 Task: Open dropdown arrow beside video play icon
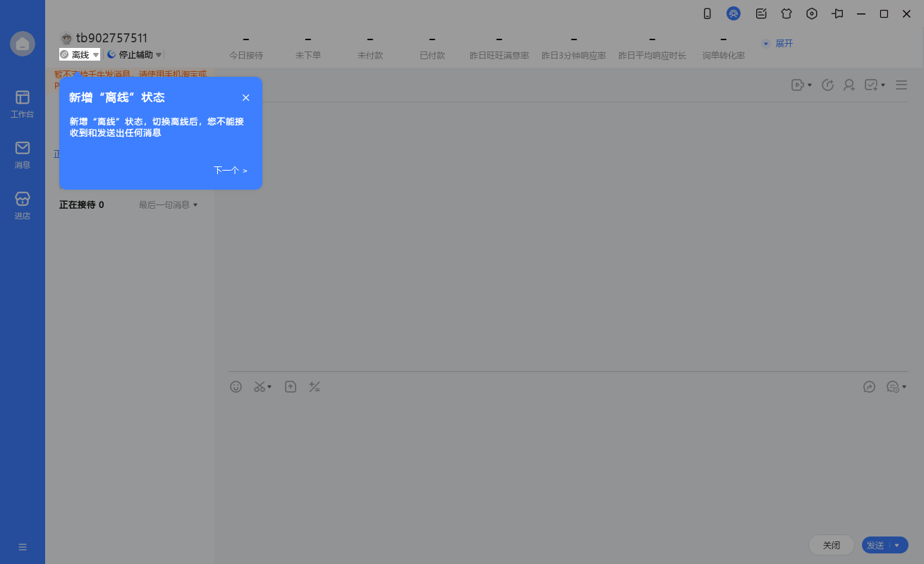810,85
